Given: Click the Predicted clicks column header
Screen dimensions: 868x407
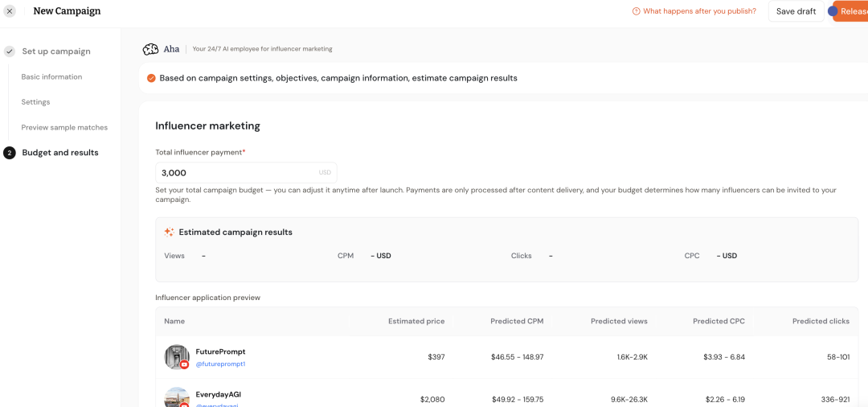Looking at the screenshot, I should [x=821, y=321].
